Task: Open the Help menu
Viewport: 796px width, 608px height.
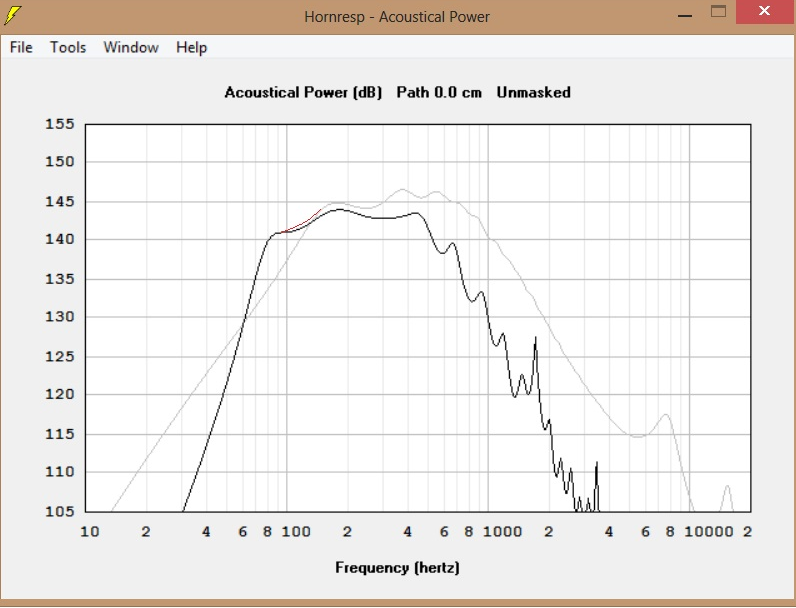Action: click(191, 47)
